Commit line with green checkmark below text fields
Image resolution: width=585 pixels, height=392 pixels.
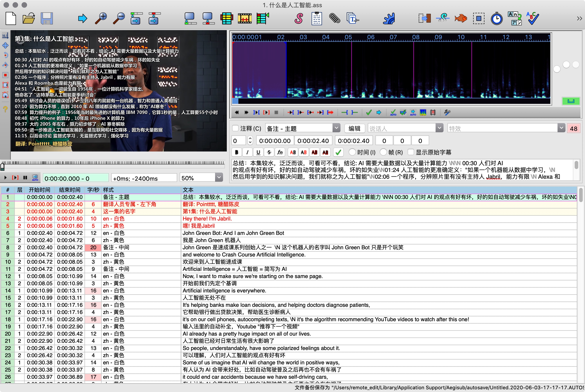(x=338, y=152)
